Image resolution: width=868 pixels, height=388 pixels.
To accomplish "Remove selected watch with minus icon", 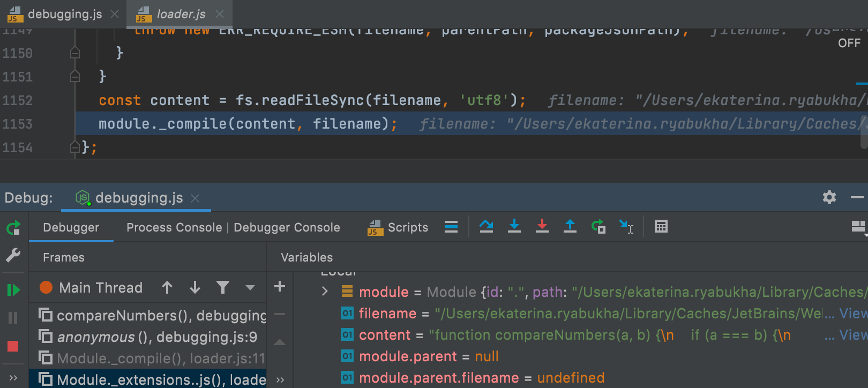I will coord(280,314).
